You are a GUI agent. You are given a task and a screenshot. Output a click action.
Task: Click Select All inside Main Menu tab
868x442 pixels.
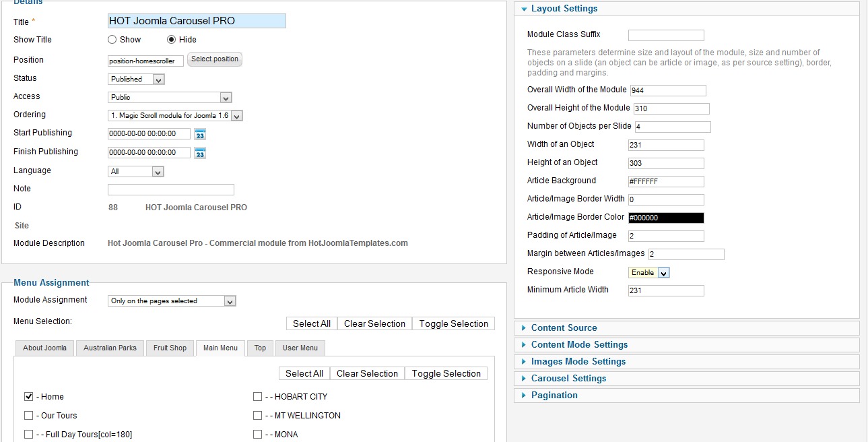[304, 374]
